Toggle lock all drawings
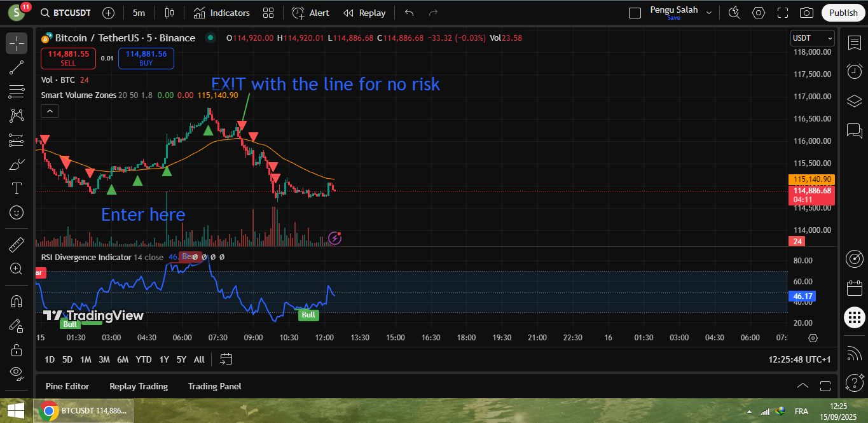This screenshot has width=868, height=423. (17, 349)
